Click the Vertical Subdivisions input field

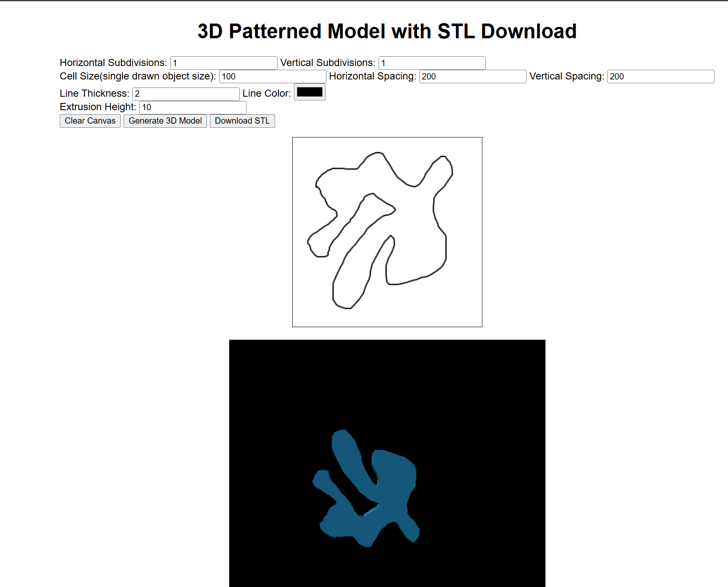(432, 63)
